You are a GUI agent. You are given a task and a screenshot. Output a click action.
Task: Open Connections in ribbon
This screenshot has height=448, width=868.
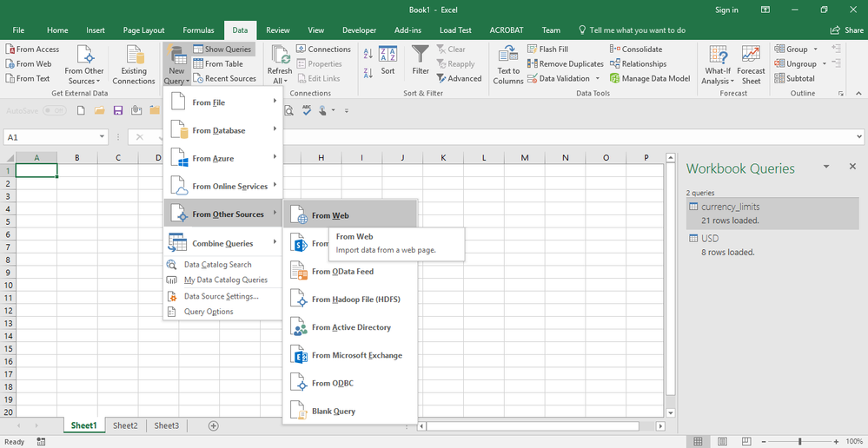tap(323, 49)
